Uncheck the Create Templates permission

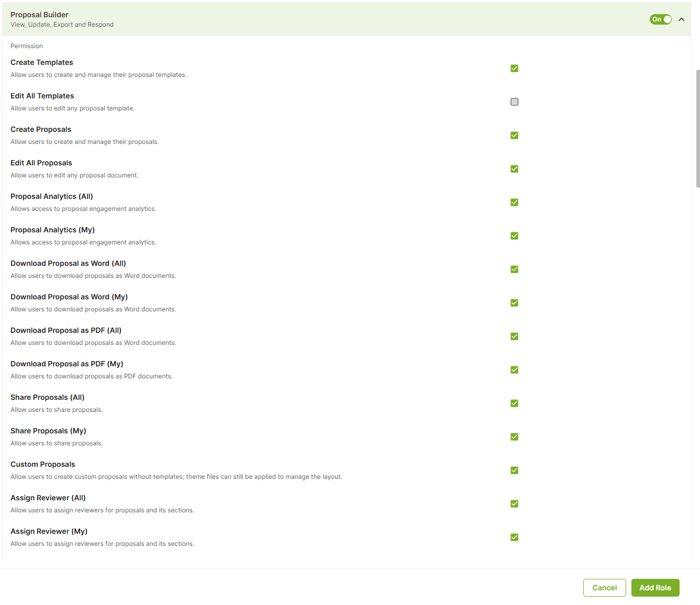[514, 69]
